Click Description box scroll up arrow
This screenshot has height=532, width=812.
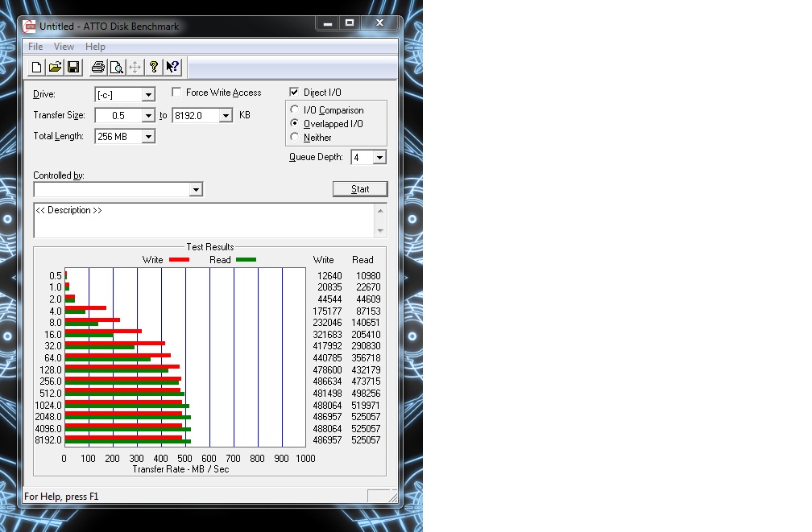click(380, 211)
